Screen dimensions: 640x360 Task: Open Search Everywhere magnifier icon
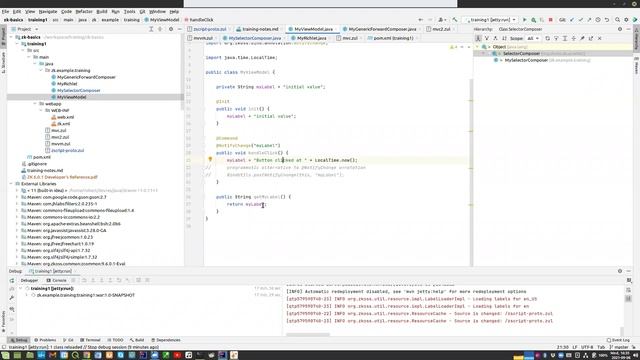tap(618, 20)
